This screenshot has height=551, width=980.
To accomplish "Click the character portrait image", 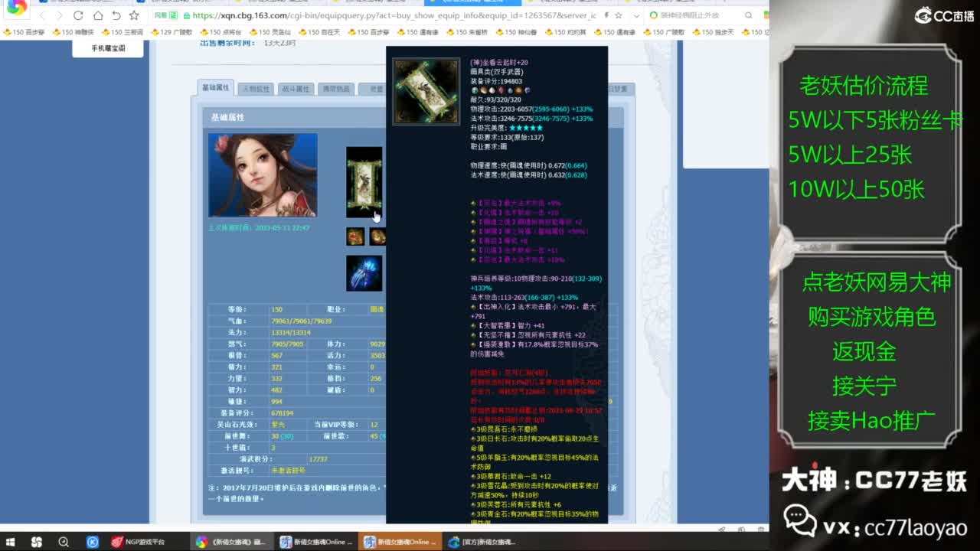I will 263,175.
